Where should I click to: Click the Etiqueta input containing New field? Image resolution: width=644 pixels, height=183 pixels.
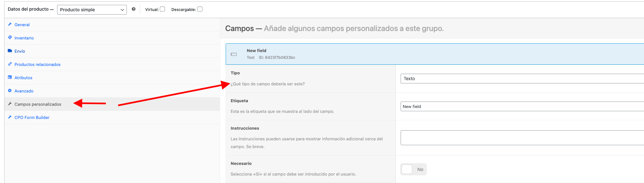[x=522, y=106]
